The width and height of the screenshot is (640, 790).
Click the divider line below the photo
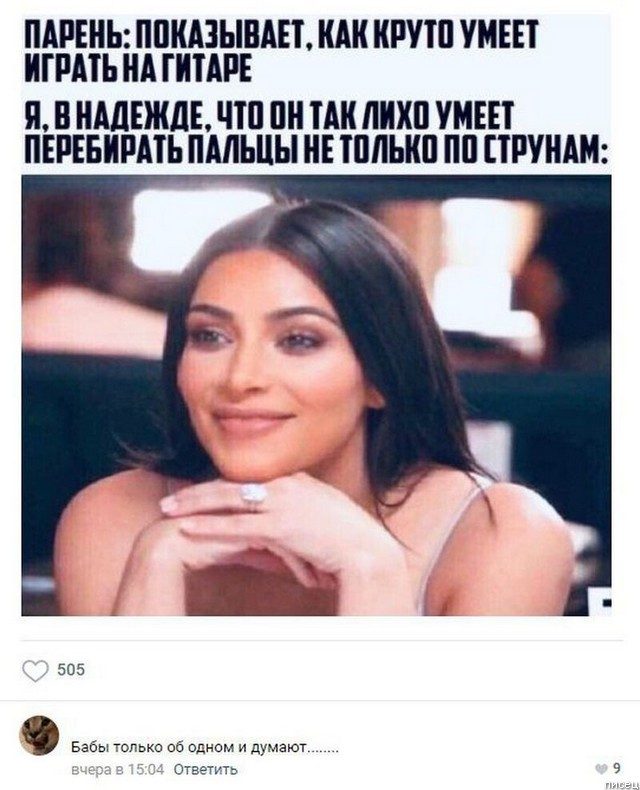click(x=322, y=641)
